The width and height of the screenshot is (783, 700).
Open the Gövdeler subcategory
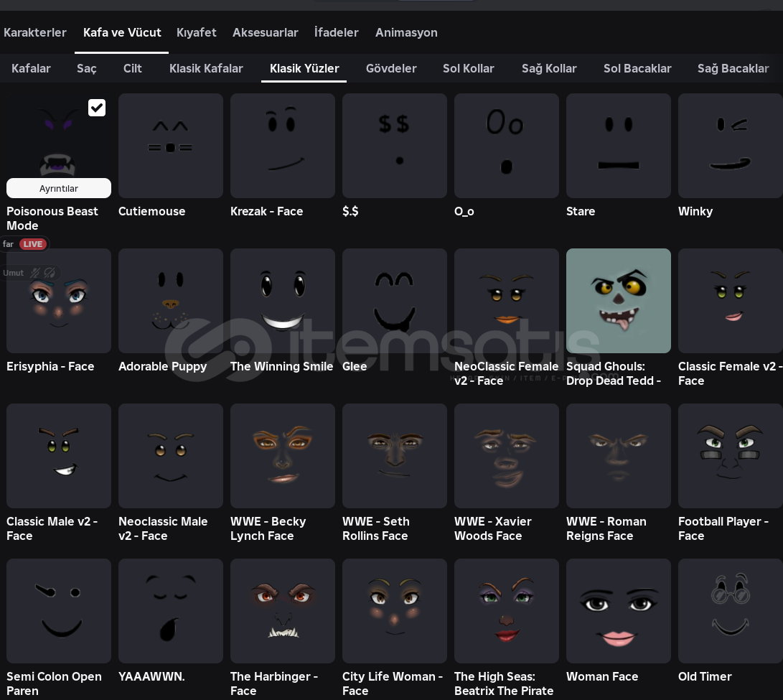tap(391, 68)
